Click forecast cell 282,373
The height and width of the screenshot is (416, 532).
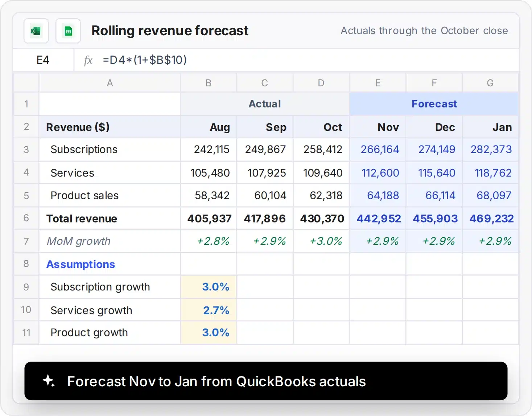(x=490, y=150)
